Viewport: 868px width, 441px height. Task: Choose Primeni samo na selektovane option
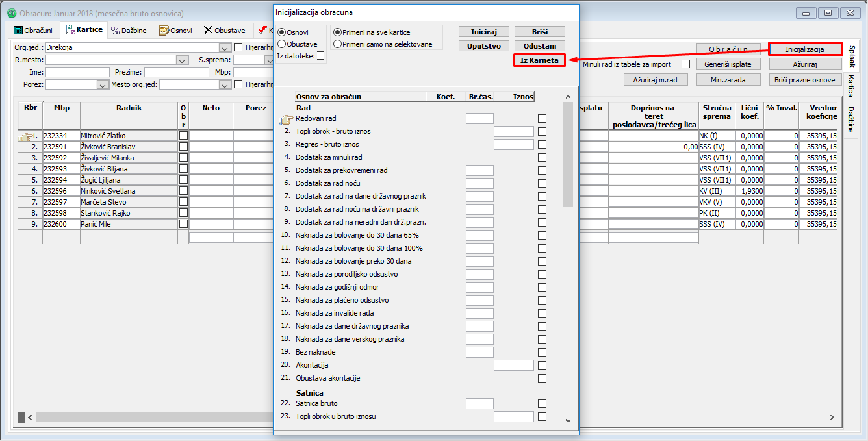click(337, 44)
